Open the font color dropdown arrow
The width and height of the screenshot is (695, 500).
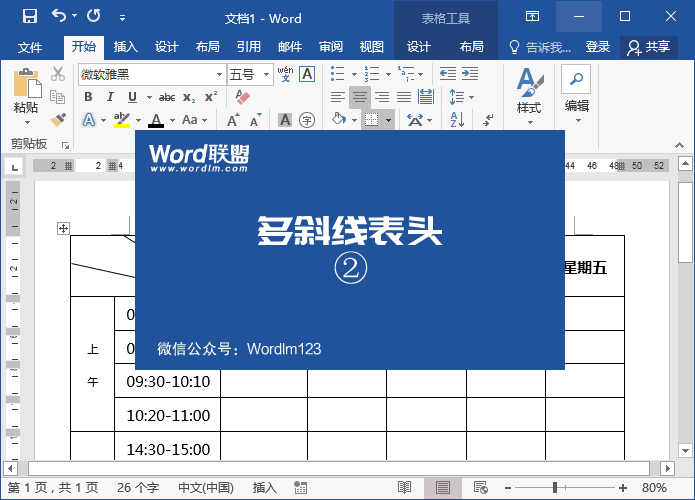[172, 120]
